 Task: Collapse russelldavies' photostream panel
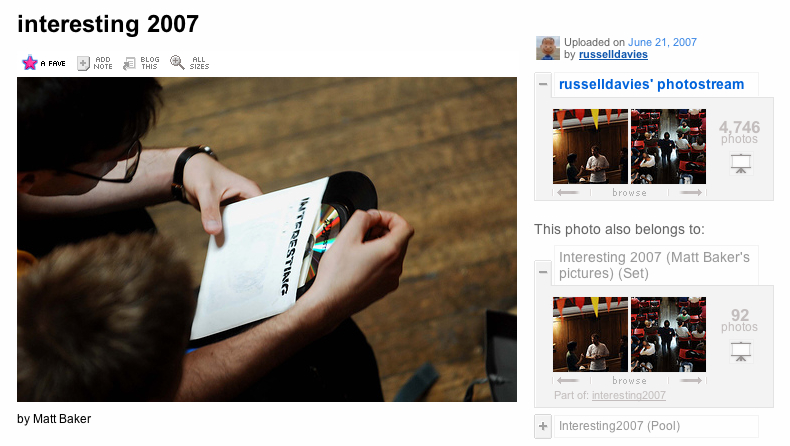[543, 84]
